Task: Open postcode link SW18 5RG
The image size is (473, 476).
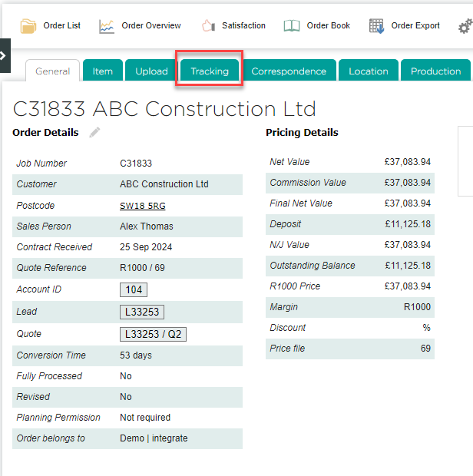Action: tap(142, 206)
